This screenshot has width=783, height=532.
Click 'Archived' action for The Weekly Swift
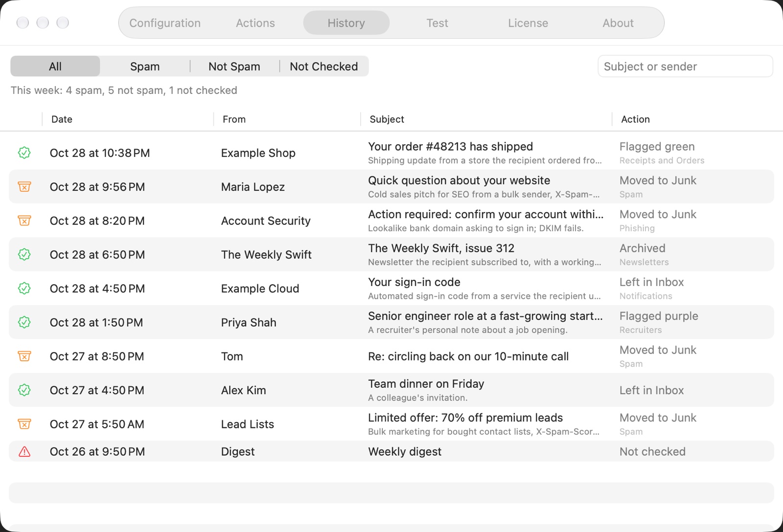point(643,248)
